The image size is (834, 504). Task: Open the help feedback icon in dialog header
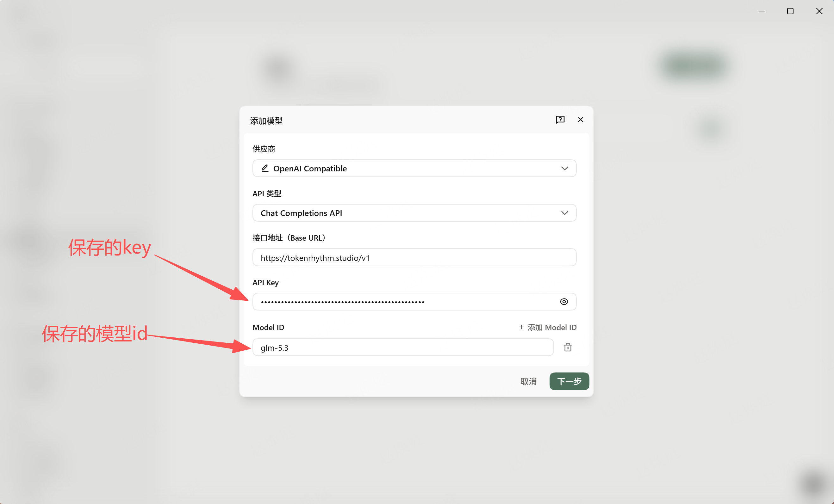pyautogui.click(x=560, y=120)
